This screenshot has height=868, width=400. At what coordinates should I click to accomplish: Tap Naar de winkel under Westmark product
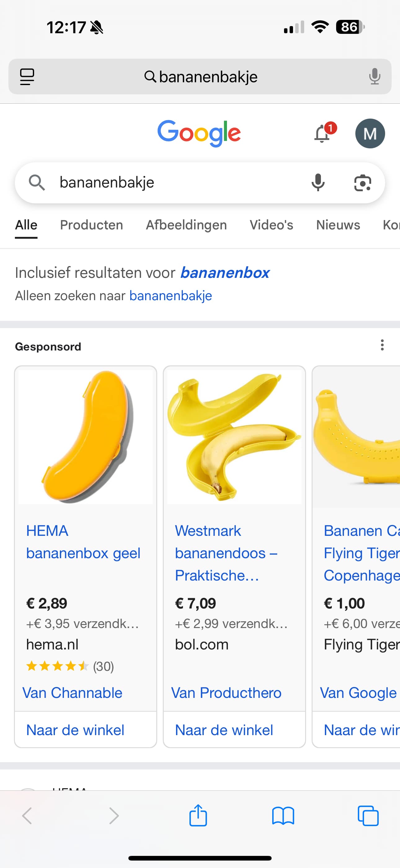(x=224, y=730)
